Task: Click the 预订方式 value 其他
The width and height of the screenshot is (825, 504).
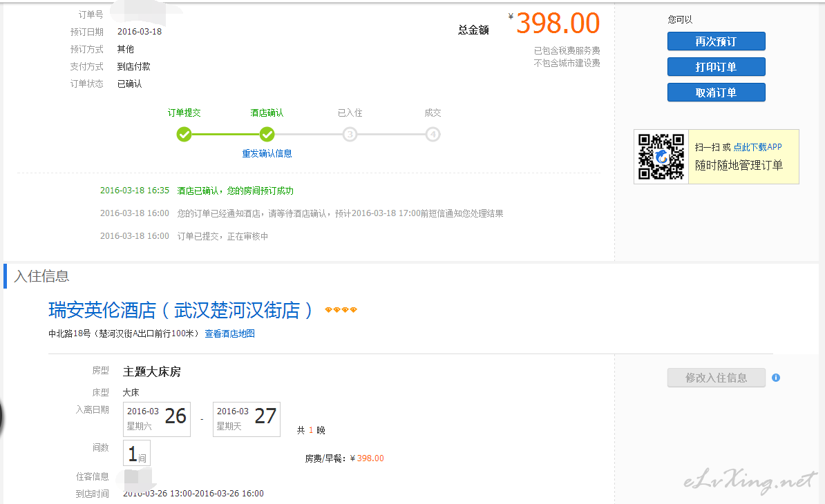Action: pos(125,50)
